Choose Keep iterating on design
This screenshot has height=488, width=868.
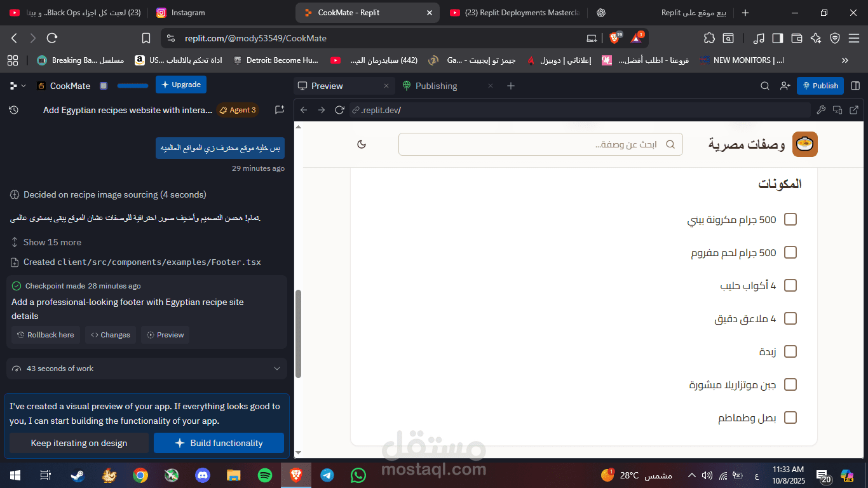pos(79,443)
